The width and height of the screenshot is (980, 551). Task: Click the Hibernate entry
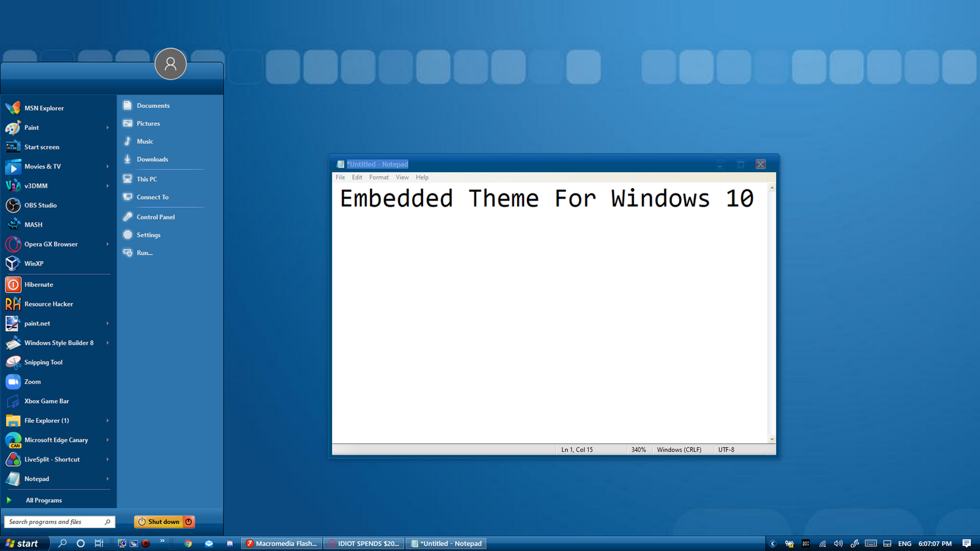(58, 284)
